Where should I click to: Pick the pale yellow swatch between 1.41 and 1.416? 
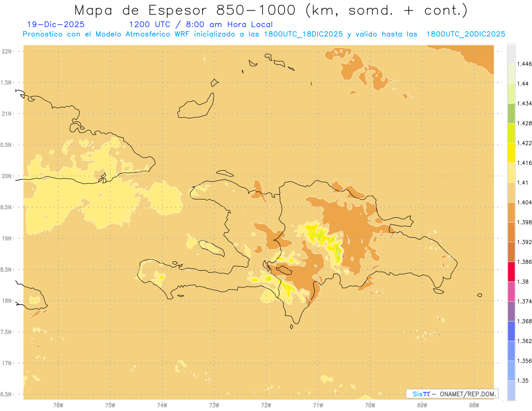click(x=511, y=172)
